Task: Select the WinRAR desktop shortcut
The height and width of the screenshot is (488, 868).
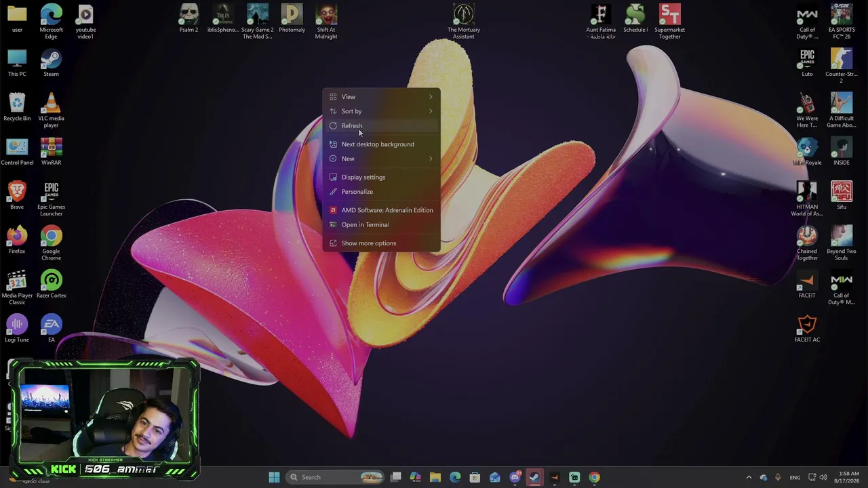Action: click(x=51, y=152)
